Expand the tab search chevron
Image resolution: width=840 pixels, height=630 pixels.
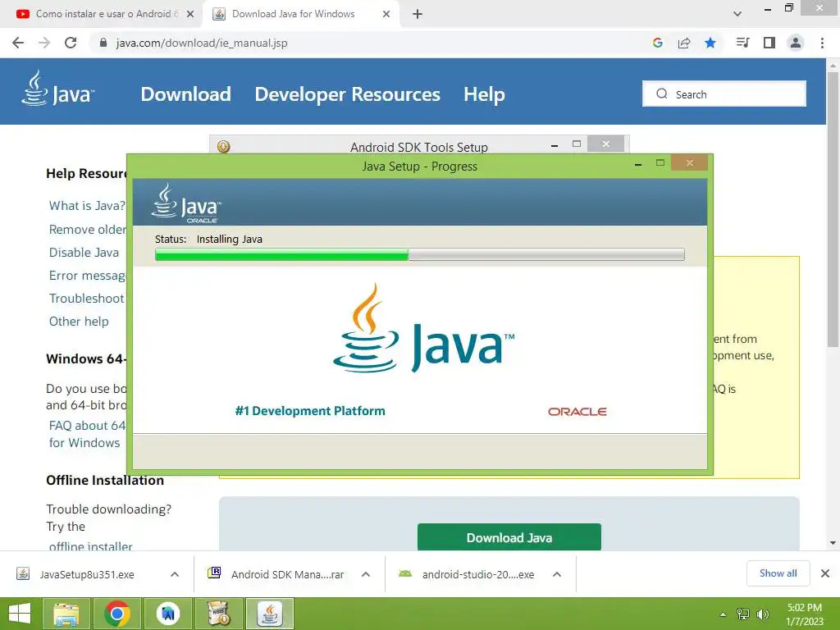click(737, 14)
